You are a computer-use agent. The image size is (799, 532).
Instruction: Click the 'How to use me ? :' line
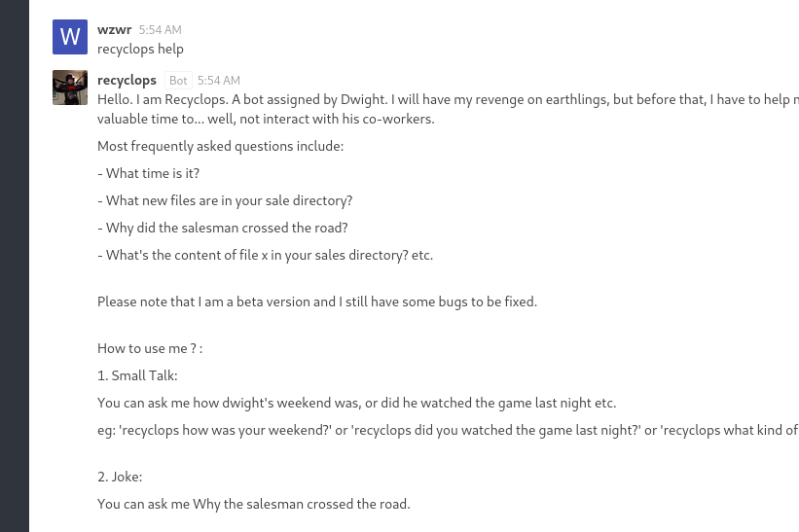(150, 348)
